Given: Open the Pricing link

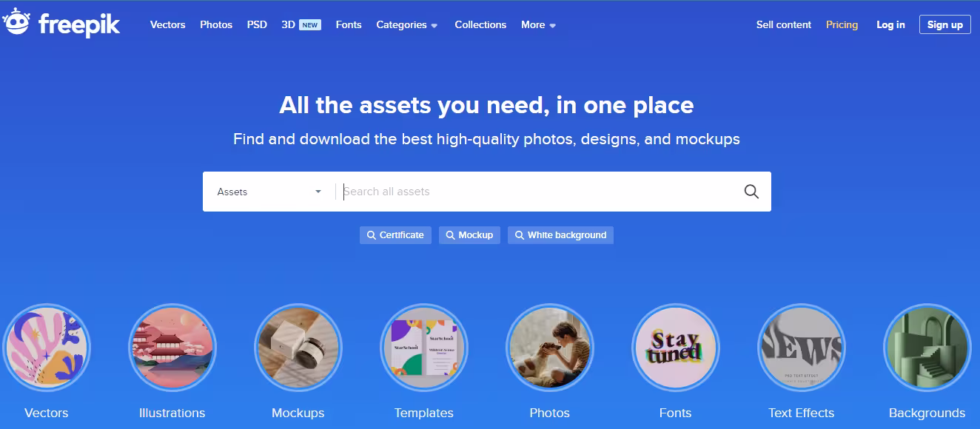Looking at the screenshot, I should (842, 24).
